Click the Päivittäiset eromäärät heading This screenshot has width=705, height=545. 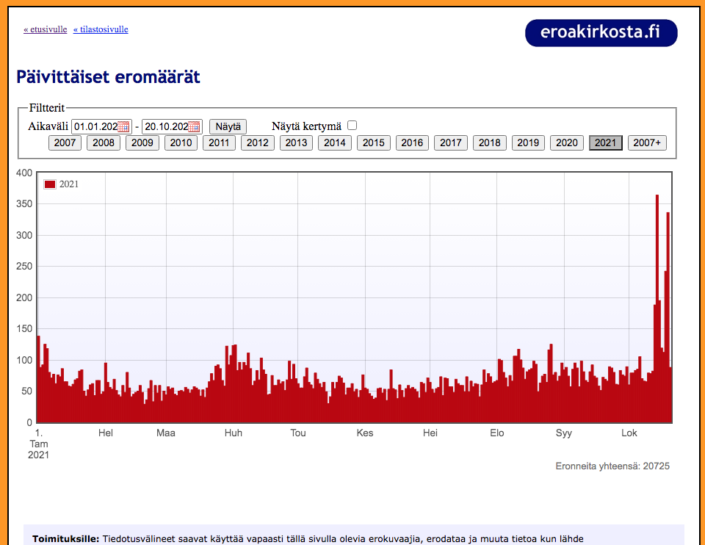pos(108,77)
